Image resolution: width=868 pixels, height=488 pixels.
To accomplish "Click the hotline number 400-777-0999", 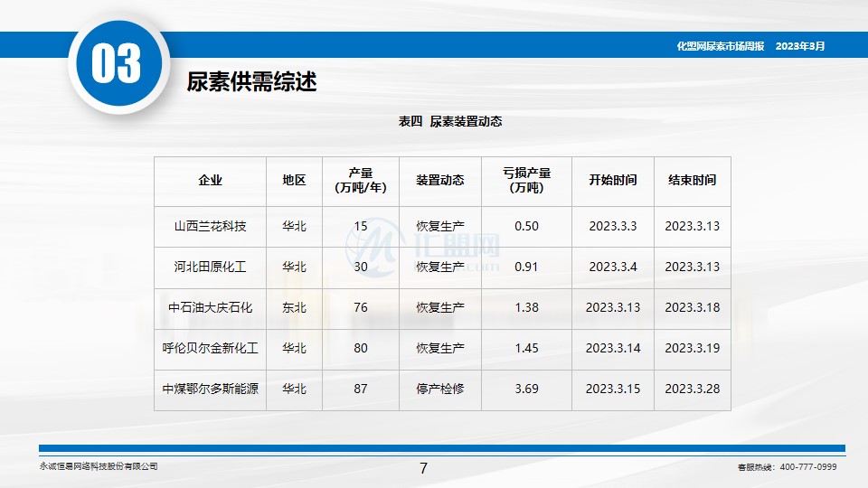I will [807, 467].
